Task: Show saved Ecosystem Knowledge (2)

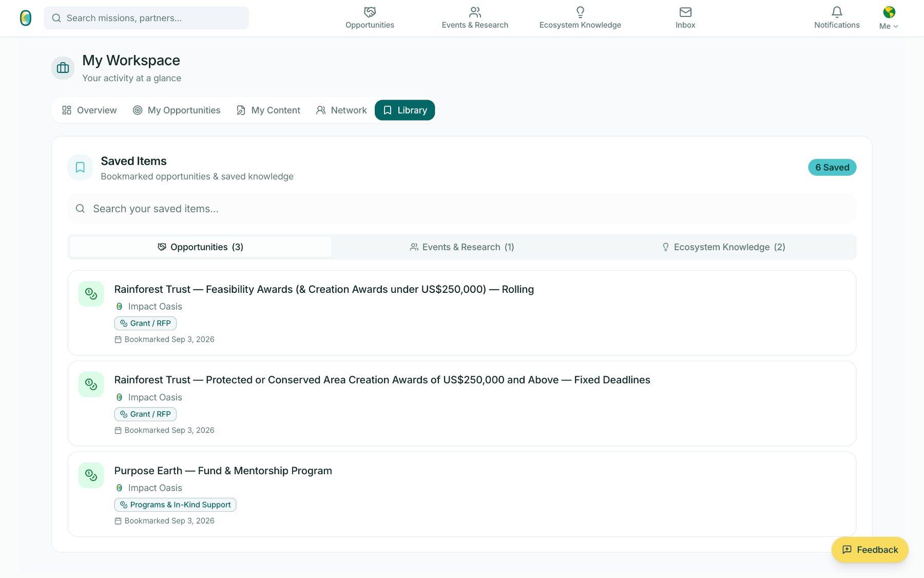Action: (x=724, y=247)
